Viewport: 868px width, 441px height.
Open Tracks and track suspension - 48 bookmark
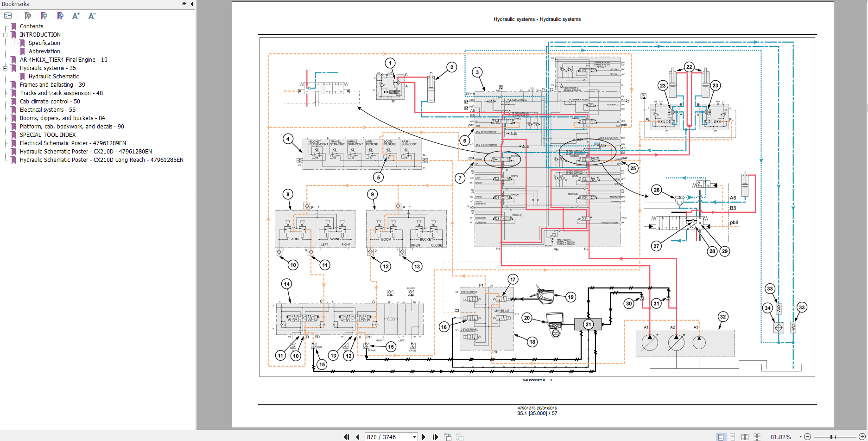point(61,93)
